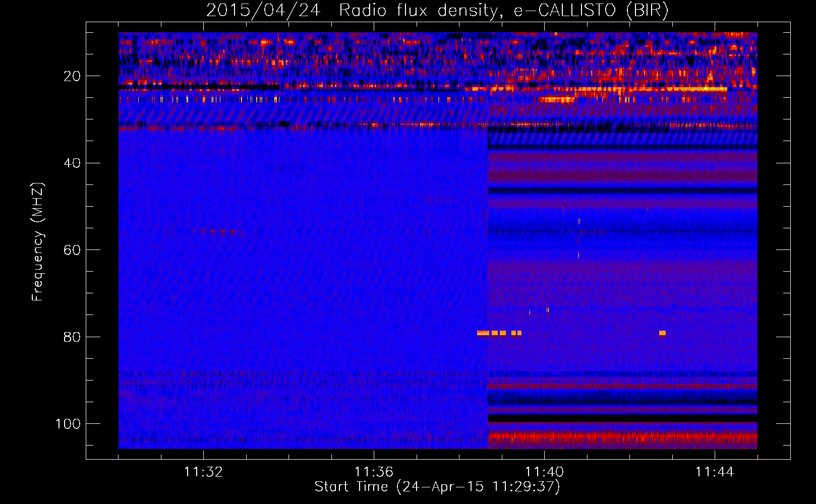Click the 80 frequency tick label
This screenshot has width=816, height=504.
tap(72, 337)
